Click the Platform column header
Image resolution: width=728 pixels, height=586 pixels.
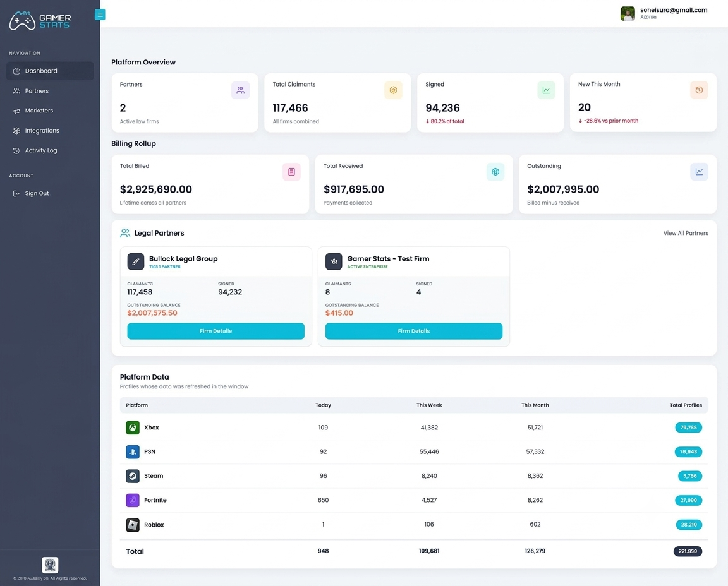(x=137, y=405)
